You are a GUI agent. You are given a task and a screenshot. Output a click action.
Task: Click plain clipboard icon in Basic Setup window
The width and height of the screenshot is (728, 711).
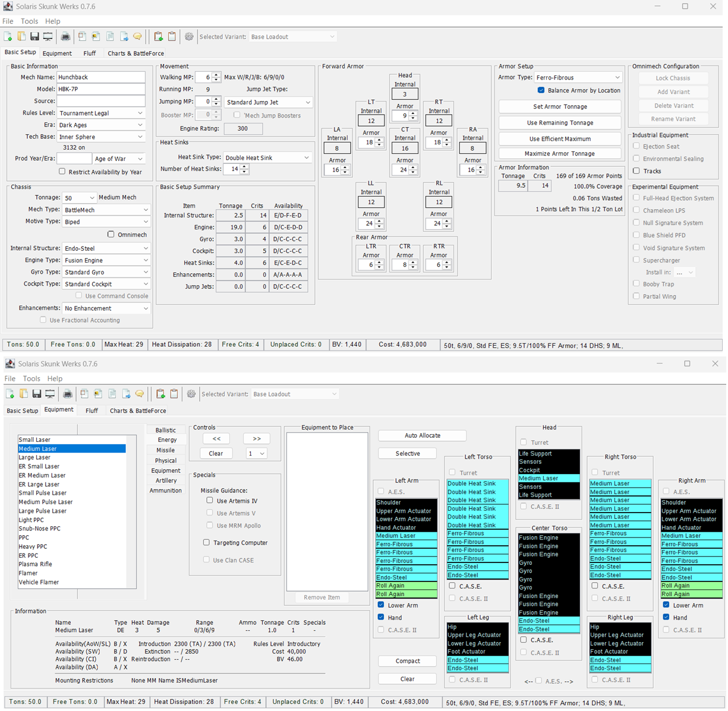tap(172, 37)
